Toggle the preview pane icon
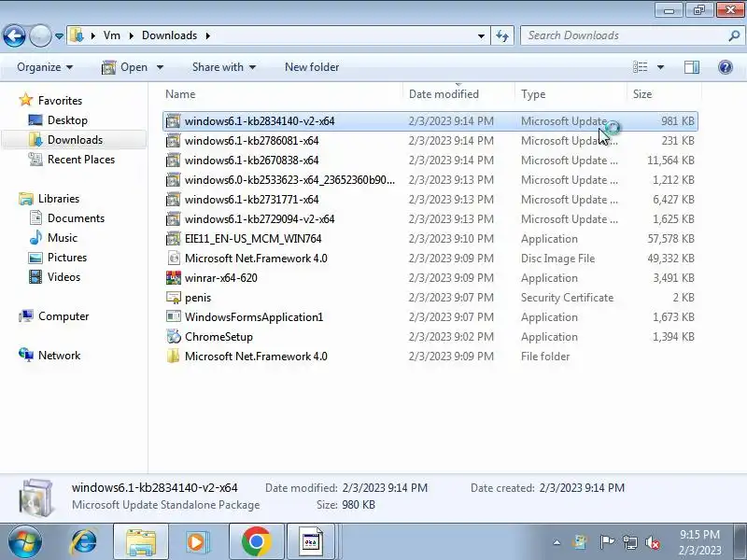Viewport: 747px width, 560px height. [692, 67]
